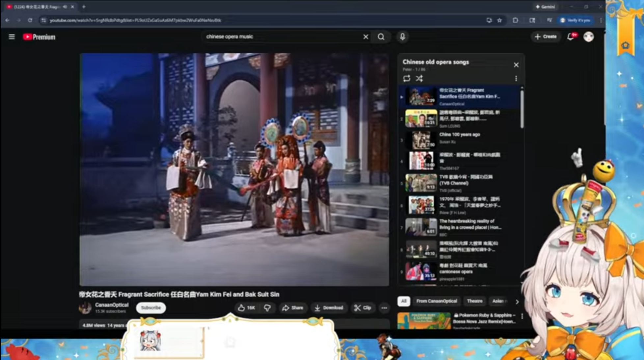This screenshot has width=644, height=360.
Task: Open the Create button
Action: (x=546, y=37)
